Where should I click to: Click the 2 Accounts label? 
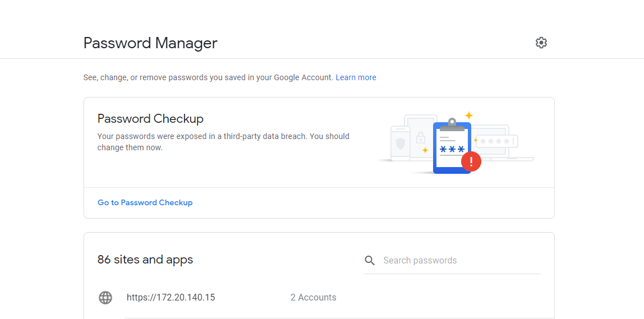[313, 298]
